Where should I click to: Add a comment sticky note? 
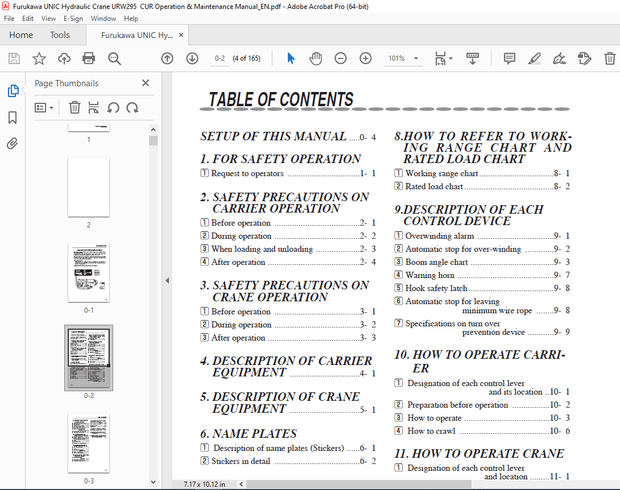pyautogui.click(x=509, y=59)
